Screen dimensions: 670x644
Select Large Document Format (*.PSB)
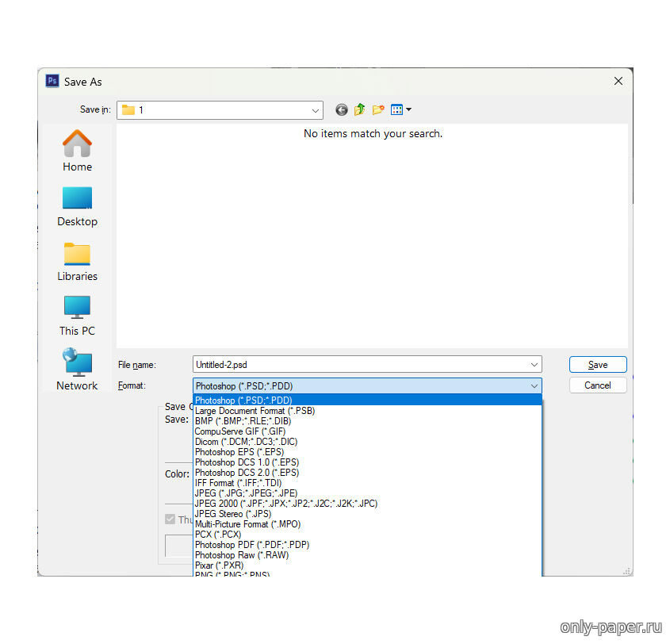[367, 411]
